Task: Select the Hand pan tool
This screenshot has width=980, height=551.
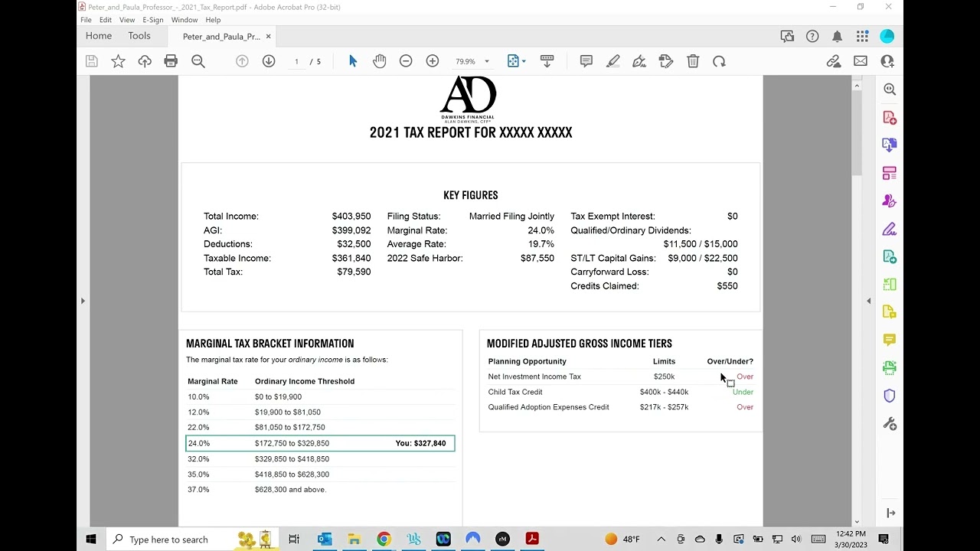Action: [x=380, y=61]
